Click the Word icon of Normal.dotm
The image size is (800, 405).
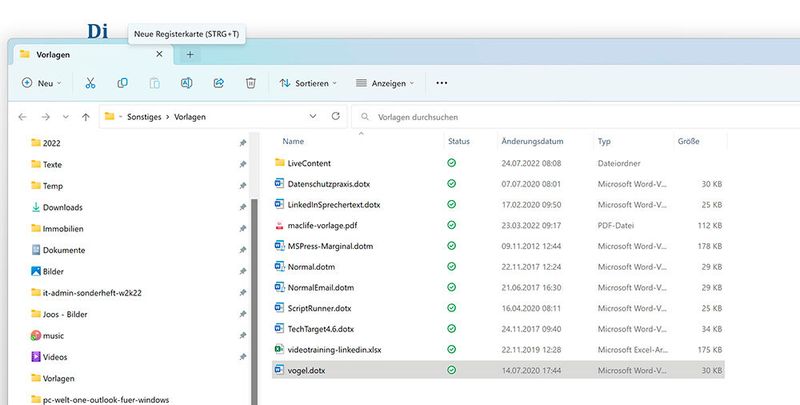[280, 266]
